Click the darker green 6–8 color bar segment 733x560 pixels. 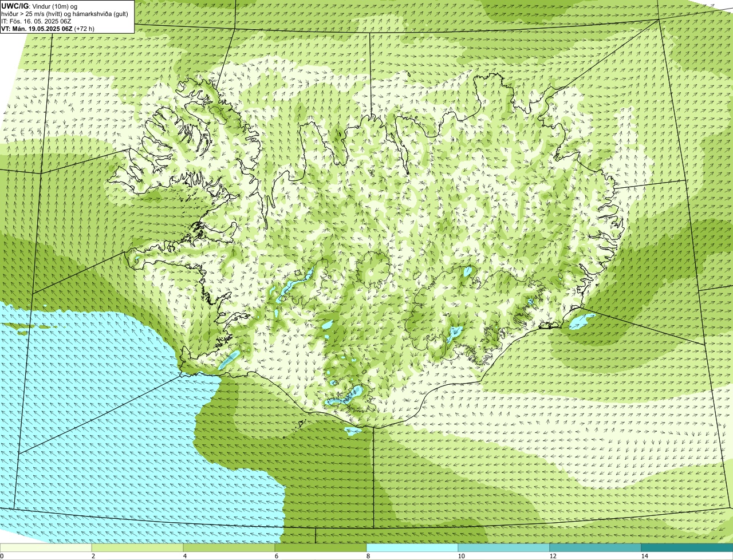coord(321,547)
